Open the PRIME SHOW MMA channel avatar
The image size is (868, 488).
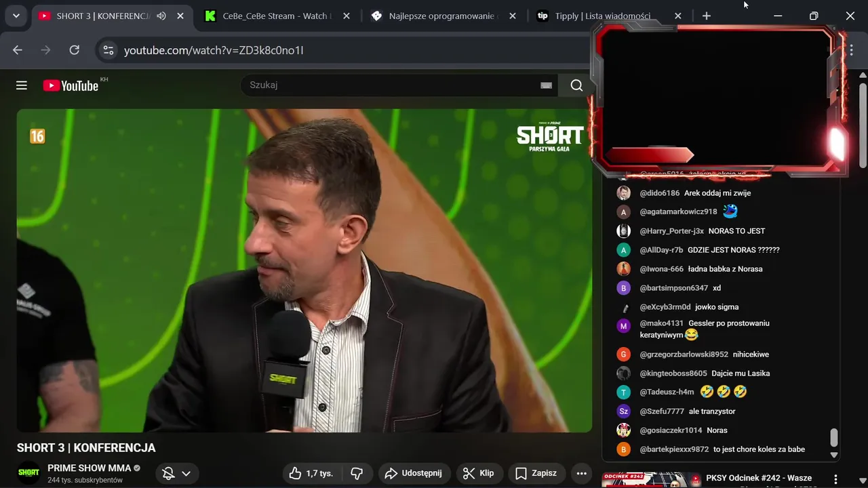pyautogui.click(x=28, y=472)
